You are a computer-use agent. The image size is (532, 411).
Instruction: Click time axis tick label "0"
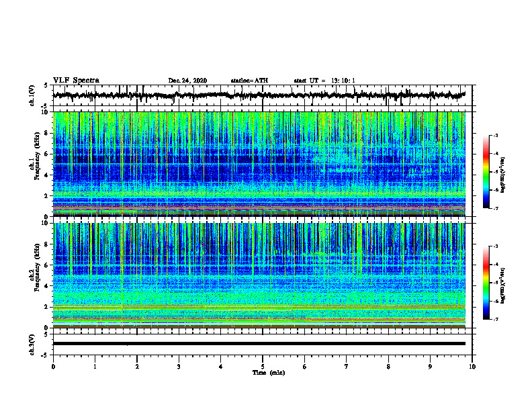[53, 367]
